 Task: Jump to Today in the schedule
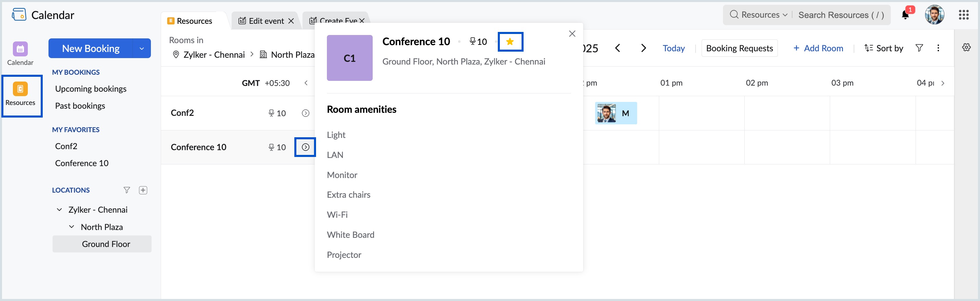click(673, 48)
